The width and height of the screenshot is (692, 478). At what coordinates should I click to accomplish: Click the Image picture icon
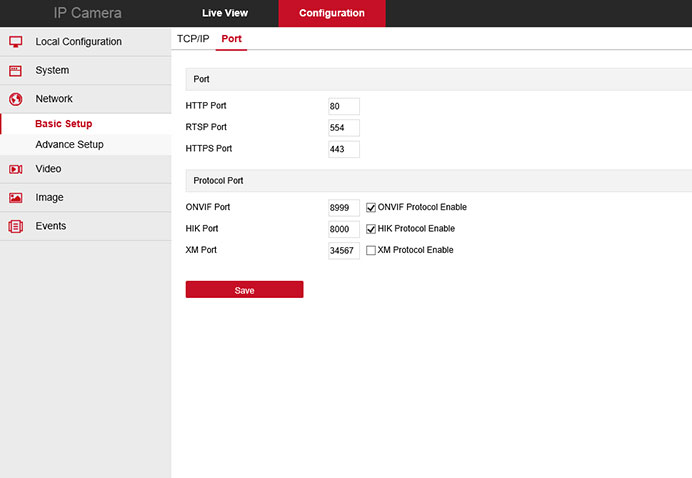[x=15, y=198]
